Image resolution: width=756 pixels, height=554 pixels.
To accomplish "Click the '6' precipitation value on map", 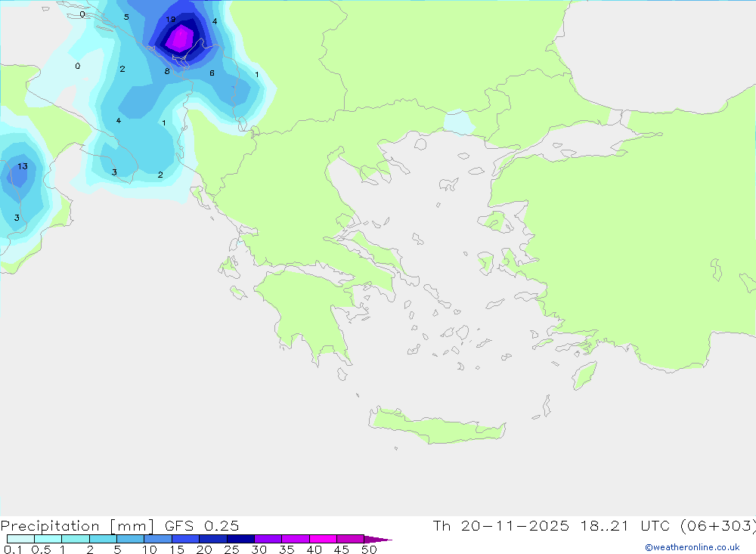I will [x=212, y=73].
